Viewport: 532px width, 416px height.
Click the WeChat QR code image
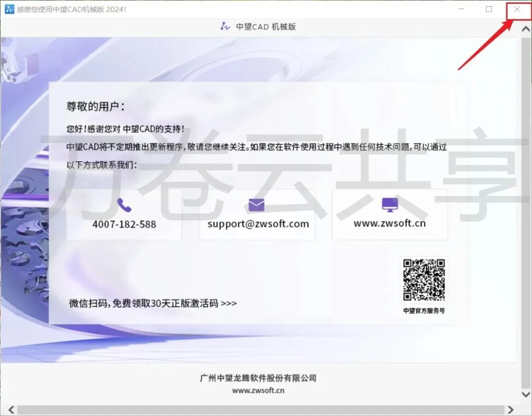[424, 280]
